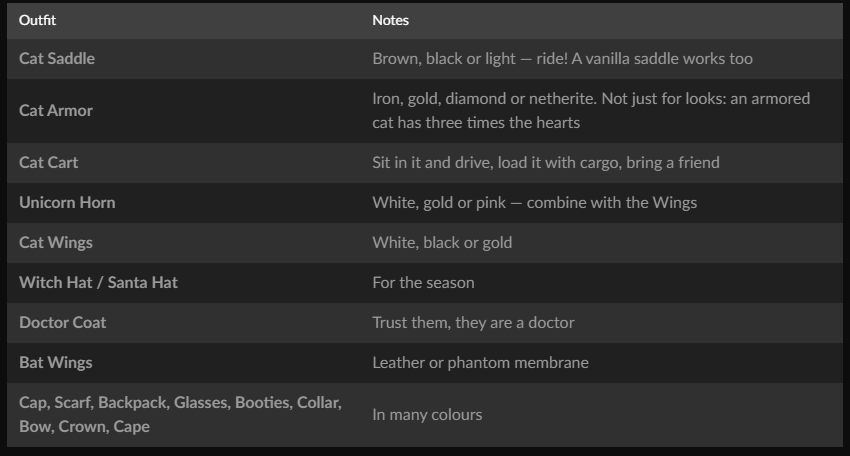Select the 'For the season' note
Image resolution: width=850 pixels, height=456 pixels.
point(423,282)
